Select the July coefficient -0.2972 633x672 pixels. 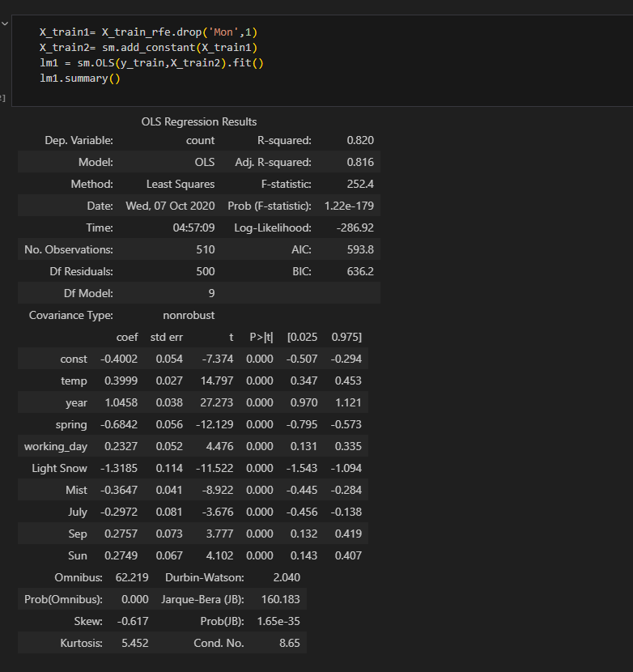(119, 512)
